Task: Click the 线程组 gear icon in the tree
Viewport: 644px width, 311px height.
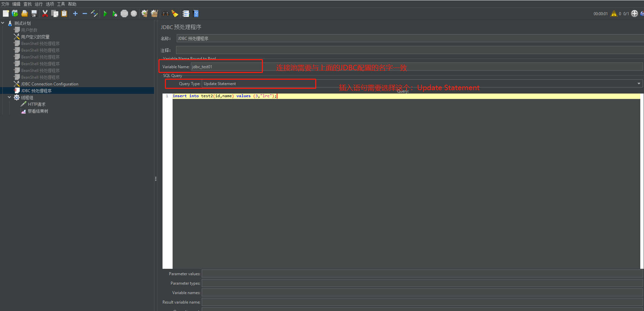Action: coord(17,98)
